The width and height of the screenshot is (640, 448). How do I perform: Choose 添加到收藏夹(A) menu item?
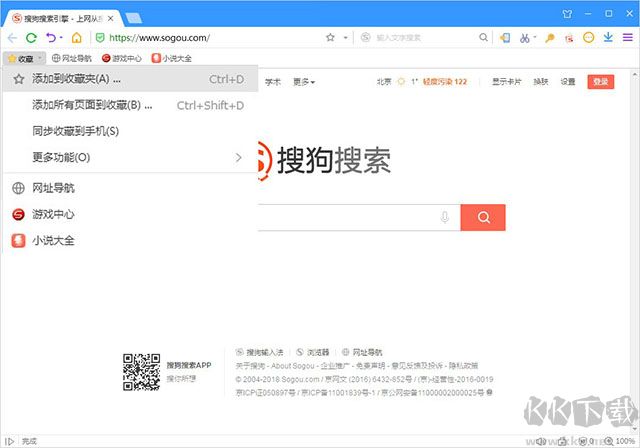131,79
